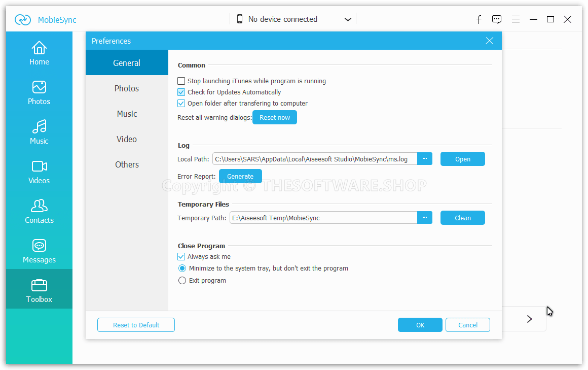Expand the device selection dropdown
588x370 pixels.
348,19
